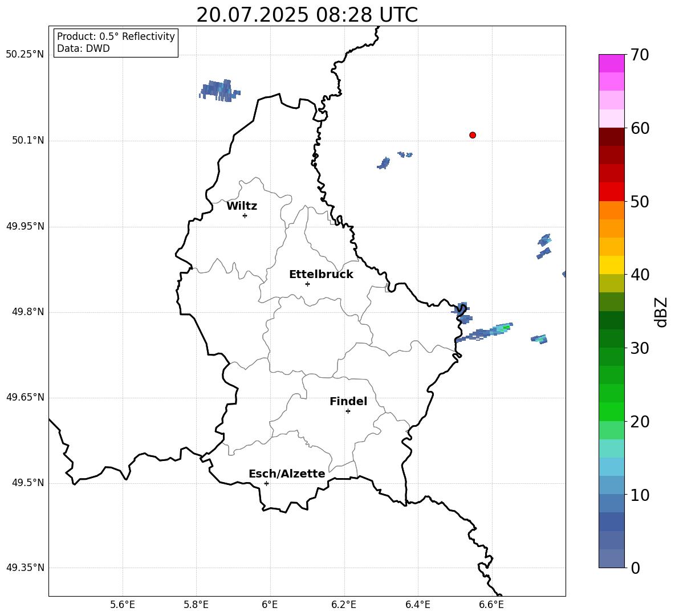The image size is (675, 616).
Task: Click the 49.65°N latitude label
Action: coord(25,397)
